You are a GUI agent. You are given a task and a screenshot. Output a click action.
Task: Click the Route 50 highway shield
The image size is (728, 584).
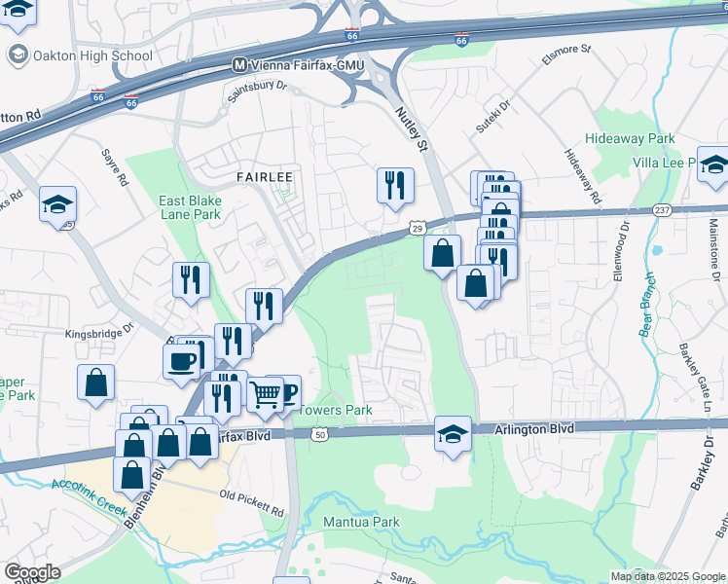(320, 434)
